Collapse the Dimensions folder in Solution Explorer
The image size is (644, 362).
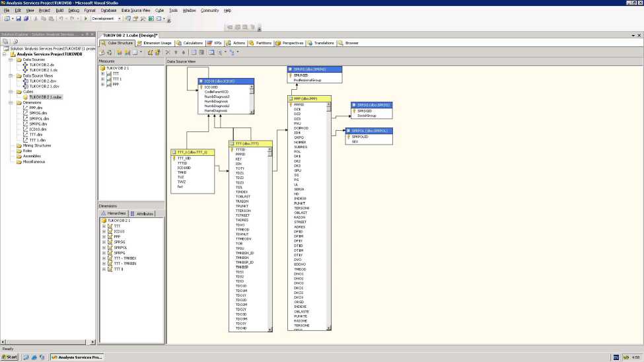[x=11, y=102]
